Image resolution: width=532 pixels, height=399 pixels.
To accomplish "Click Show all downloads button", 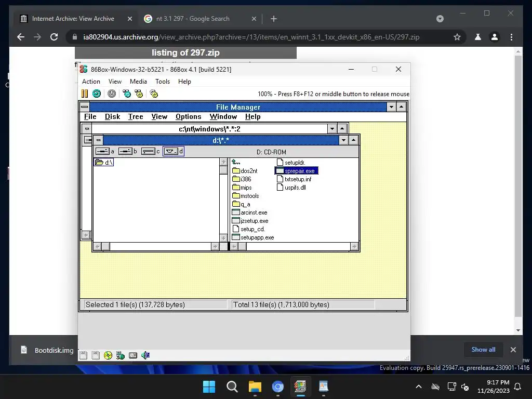I will 483,350.
